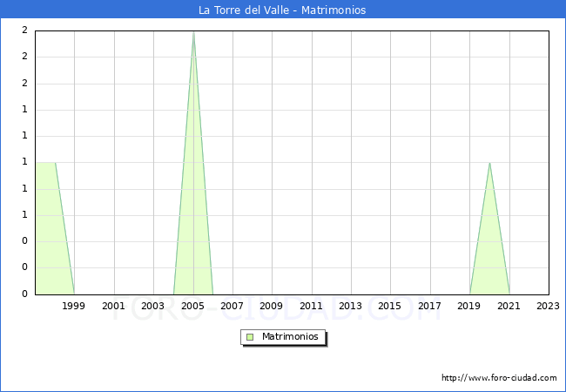
Task: Click the 2005 peak tip in chart
Action: click(193, 32)
